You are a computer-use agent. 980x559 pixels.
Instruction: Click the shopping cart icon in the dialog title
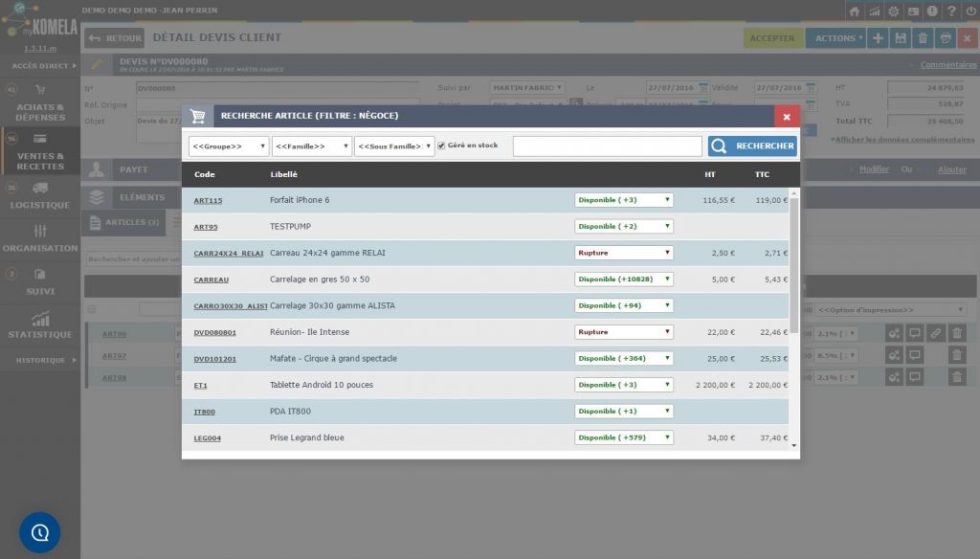(198, 116)
